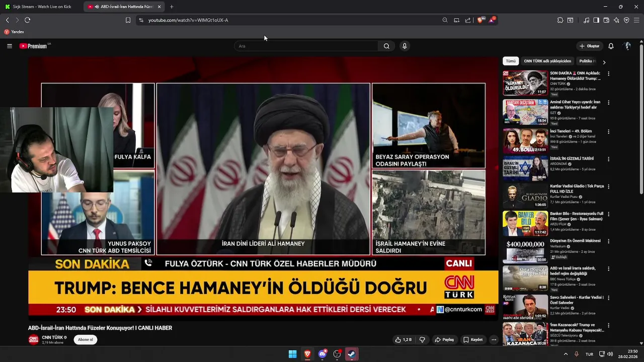
Task: Reload the page with refresh icon
Action: pos(27,20)
